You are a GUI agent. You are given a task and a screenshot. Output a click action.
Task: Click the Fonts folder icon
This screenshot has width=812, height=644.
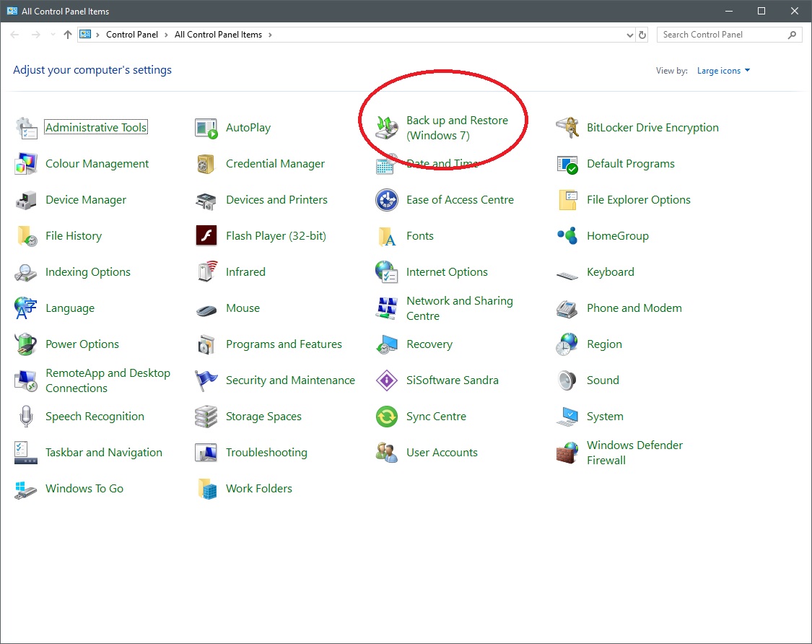[x=387, y=236]
